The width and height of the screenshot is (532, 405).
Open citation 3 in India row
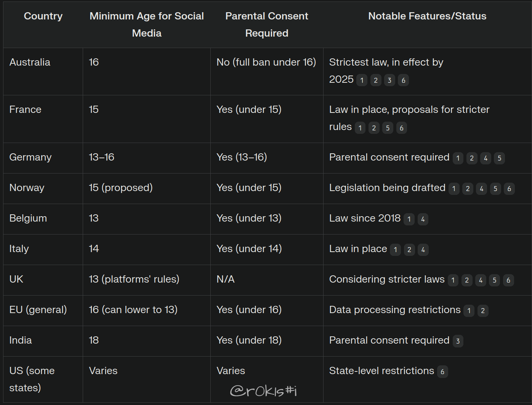point(458,341)
